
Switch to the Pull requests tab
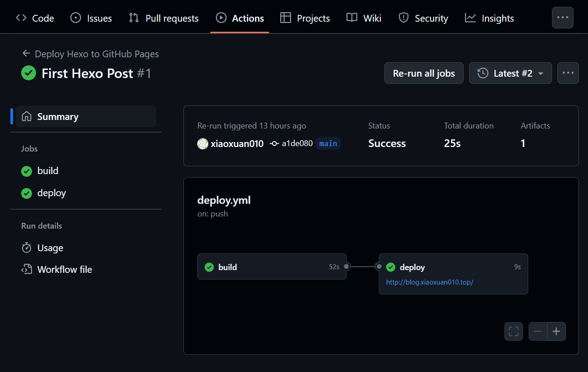point(164,18)
